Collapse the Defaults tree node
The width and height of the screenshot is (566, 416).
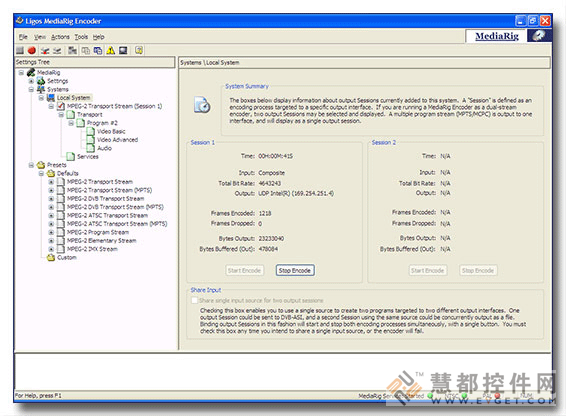pos(41,173)
